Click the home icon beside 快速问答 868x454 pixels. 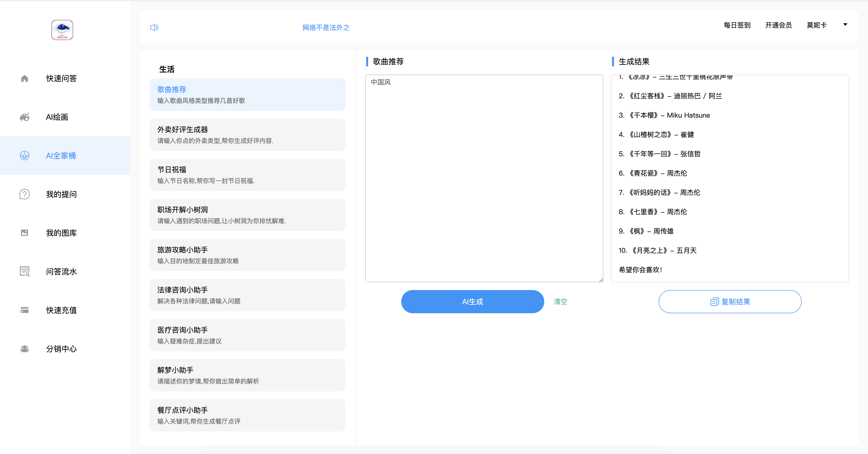pyautogui.click(x=25, y=78)
